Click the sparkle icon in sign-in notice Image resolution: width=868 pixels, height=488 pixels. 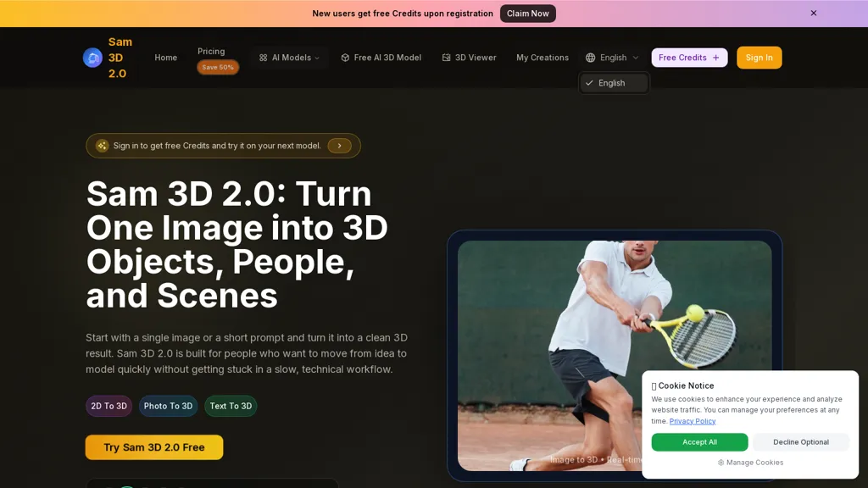click(x=102, y=146)
